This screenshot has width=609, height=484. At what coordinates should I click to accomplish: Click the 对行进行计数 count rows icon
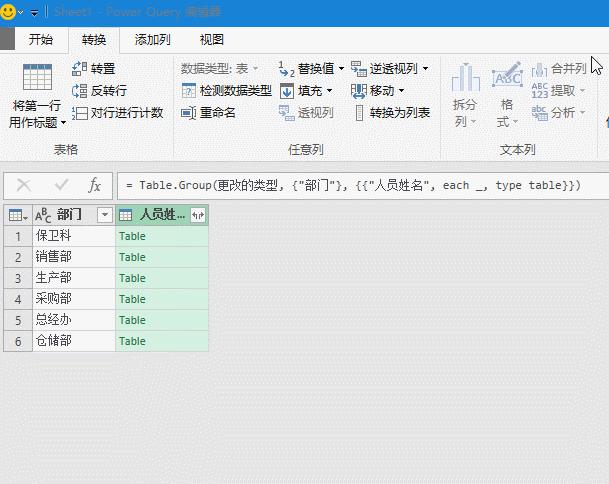[x=79, y=113]
